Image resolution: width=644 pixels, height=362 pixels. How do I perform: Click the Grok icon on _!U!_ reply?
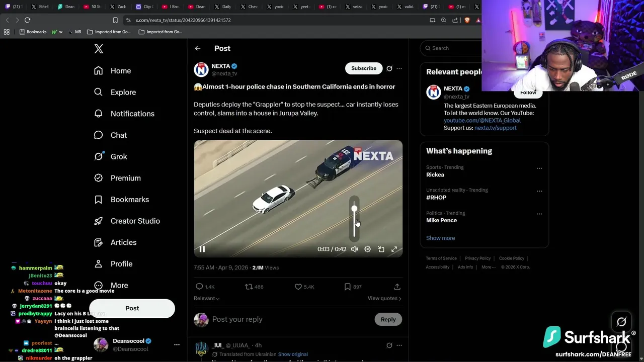[x=389, y=345]
